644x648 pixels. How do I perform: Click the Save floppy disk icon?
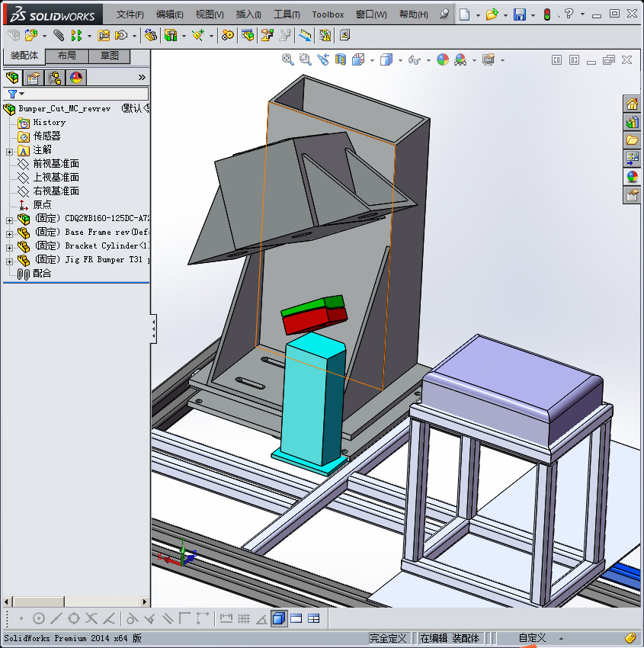[520, 14]
